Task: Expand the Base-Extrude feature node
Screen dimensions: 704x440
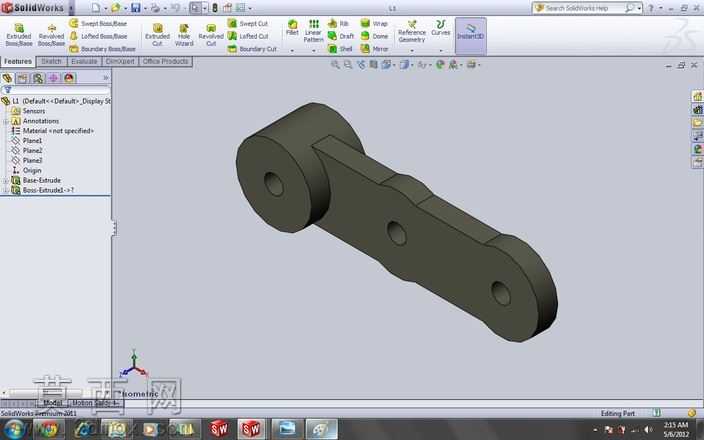Action: point(6,180)
